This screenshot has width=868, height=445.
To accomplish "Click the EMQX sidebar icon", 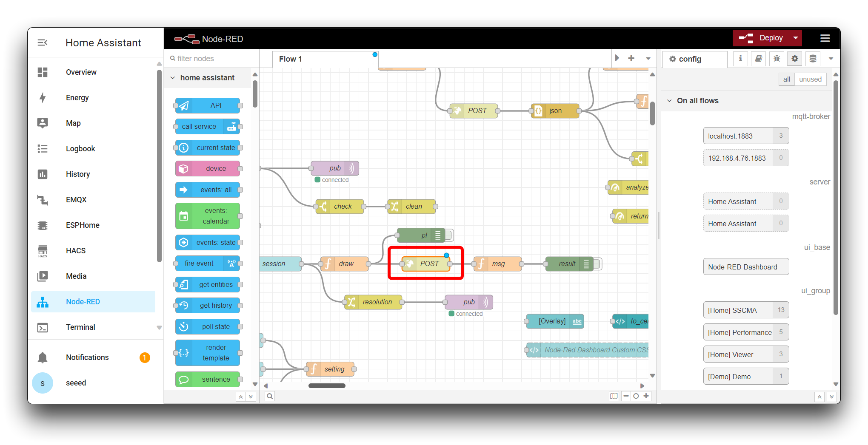I will [43, 200].
